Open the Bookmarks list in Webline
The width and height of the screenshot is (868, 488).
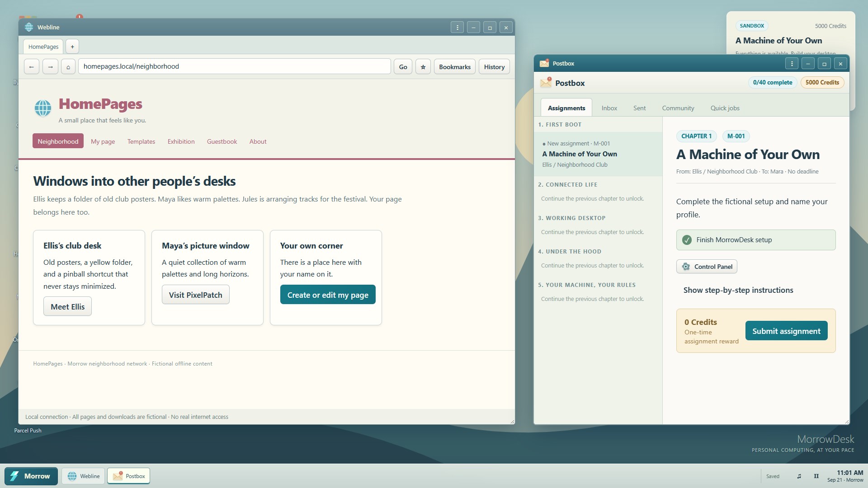tap(455, 67)
